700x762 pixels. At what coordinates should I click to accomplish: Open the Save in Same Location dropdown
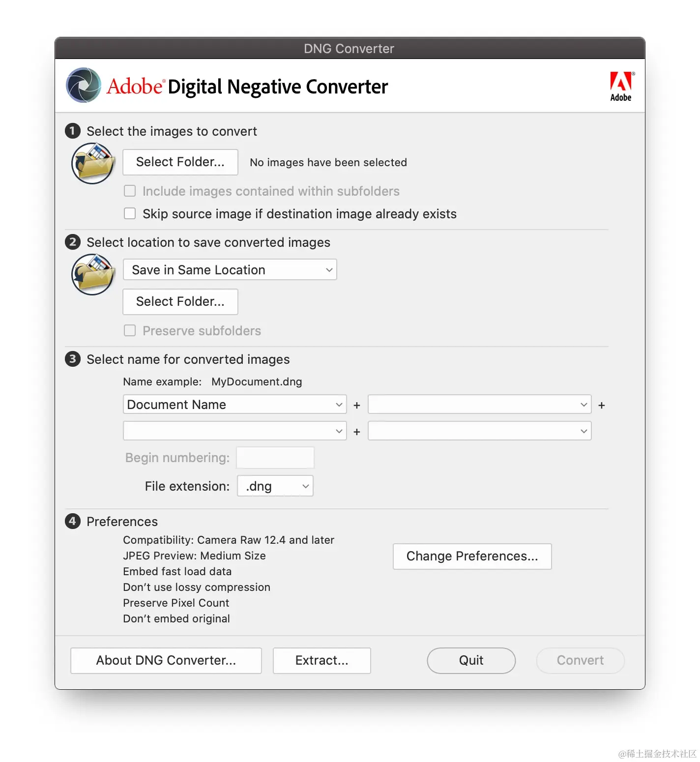(230, 269)
